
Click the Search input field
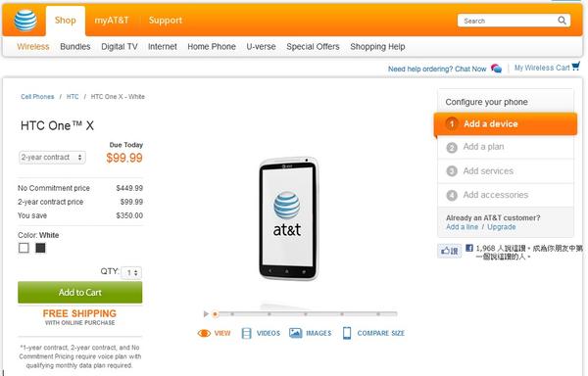(x=508, y=21)
